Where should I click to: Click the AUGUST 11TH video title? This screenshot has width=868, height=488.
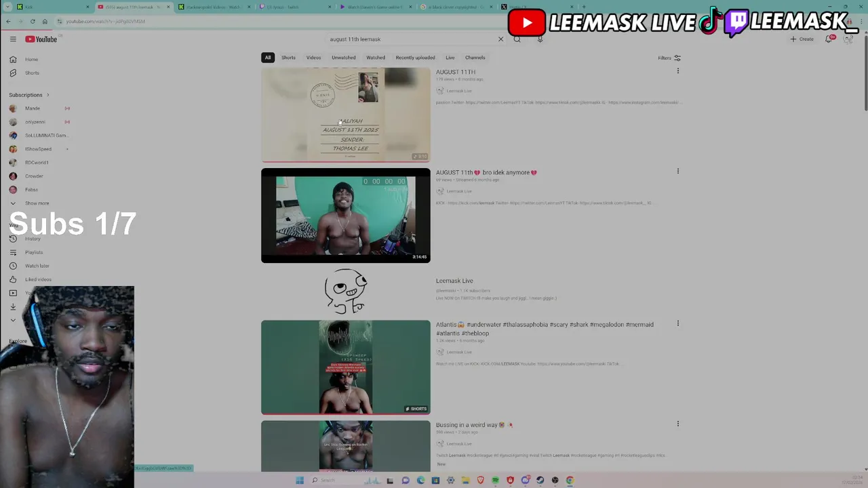pyautogui.click(x=456, y=72)
